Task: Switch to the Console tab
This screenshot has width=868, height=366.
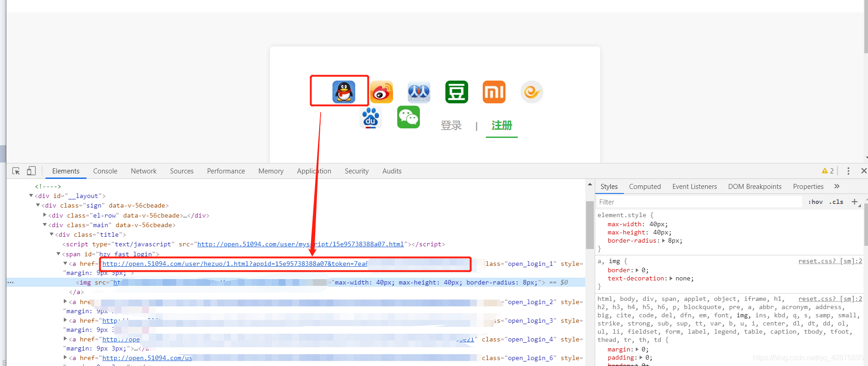Action: click(x=105, y=171)
